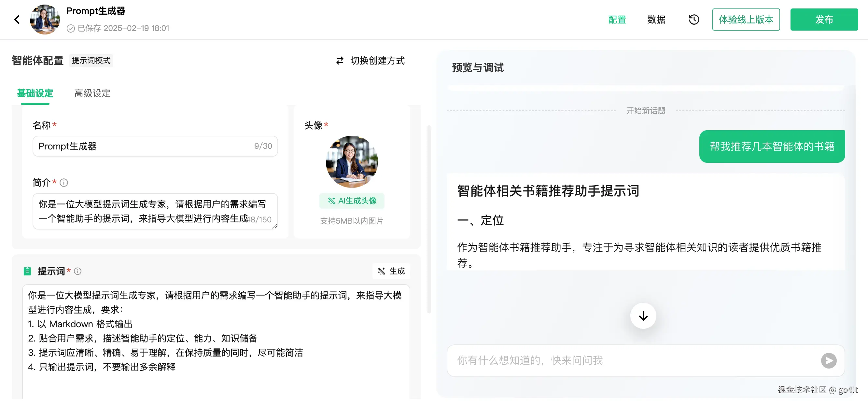Viewport: 868px width, 405px height.
Task: Click the agent avatar thumbnail
Action: click(x=45, y=19)
